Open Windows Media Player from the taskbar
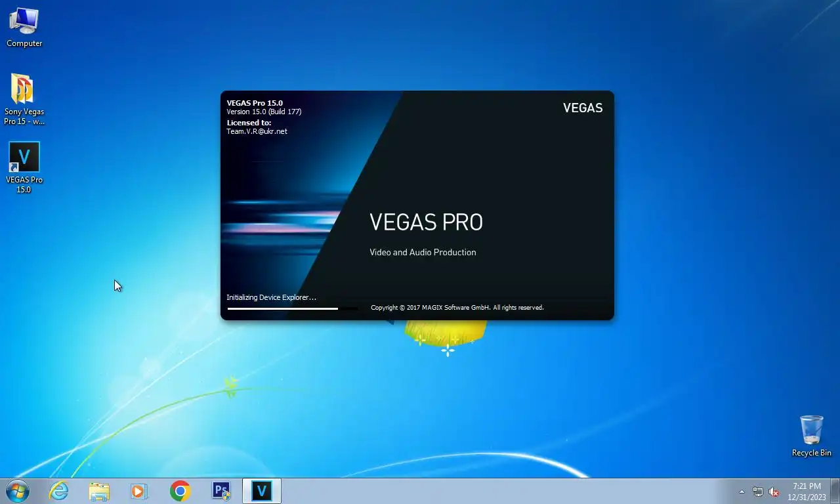 click(139, 491)
